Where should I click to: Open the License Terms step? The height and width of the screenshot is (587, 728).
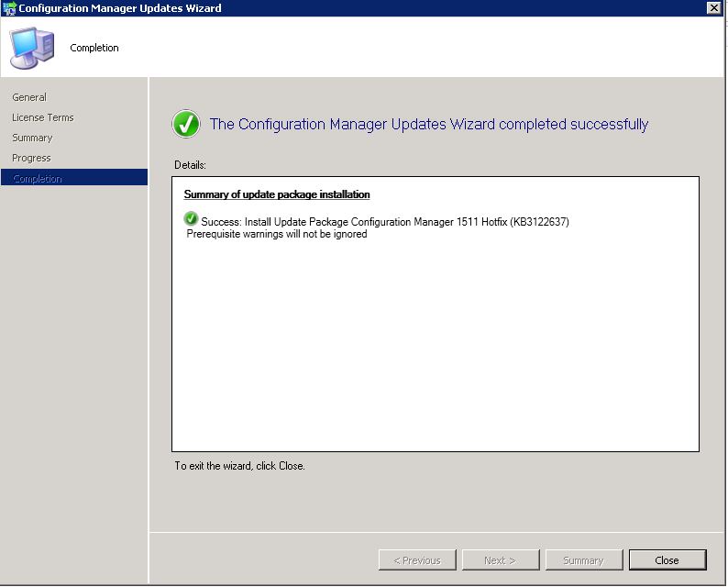pyautogui.click(x=43, y=117)
